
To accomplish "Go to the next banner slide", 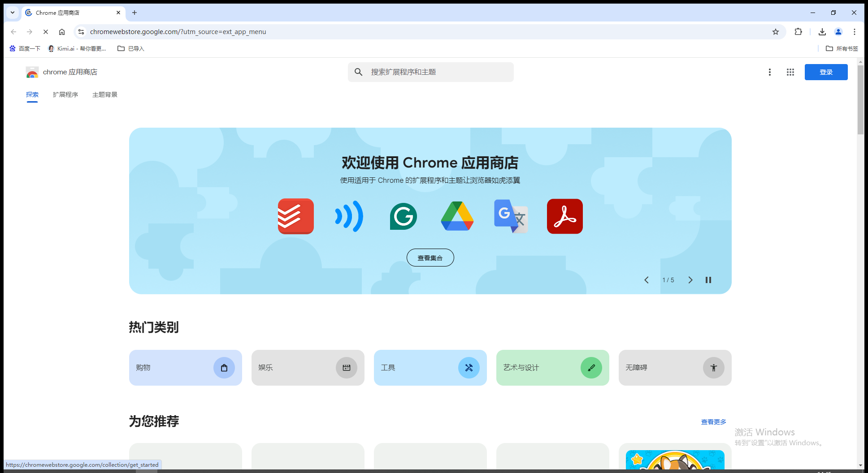I will click(x=690, y=280).
